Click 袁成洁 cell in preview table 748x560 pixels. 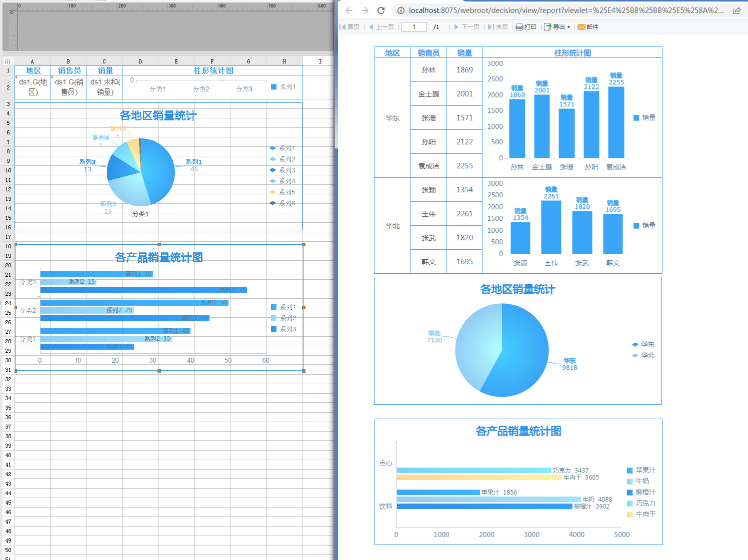tap(428, 166)
